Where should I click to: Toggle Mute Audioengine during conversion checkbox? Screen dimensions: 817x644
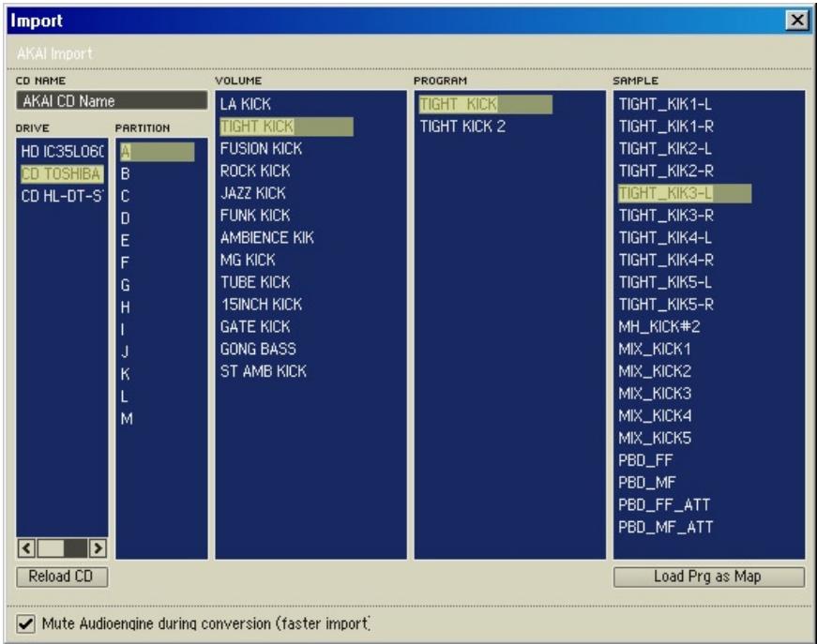click(x=25, y=622)
